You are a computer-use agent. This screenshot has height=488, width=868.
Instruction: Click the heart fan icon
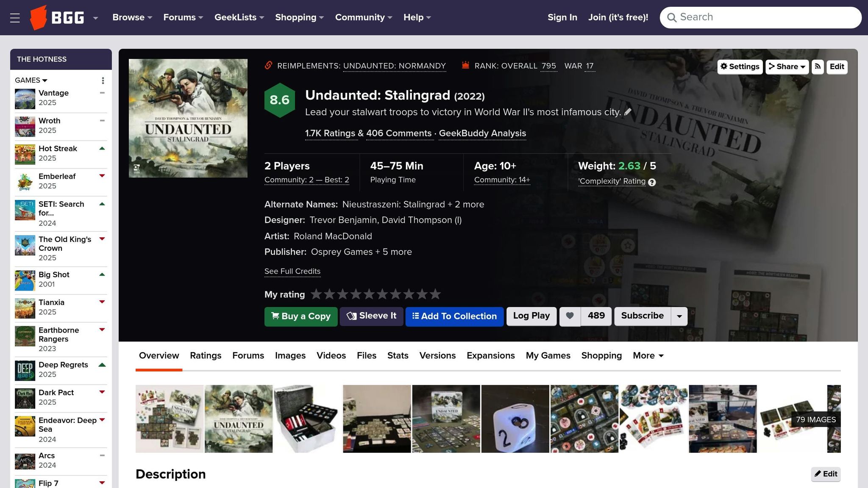570,316
